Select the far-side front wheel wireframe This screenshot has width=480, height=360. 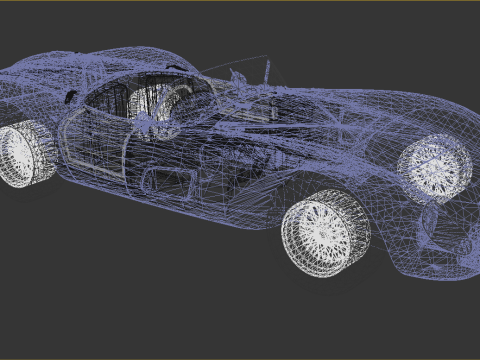click(x=434, y=169)
